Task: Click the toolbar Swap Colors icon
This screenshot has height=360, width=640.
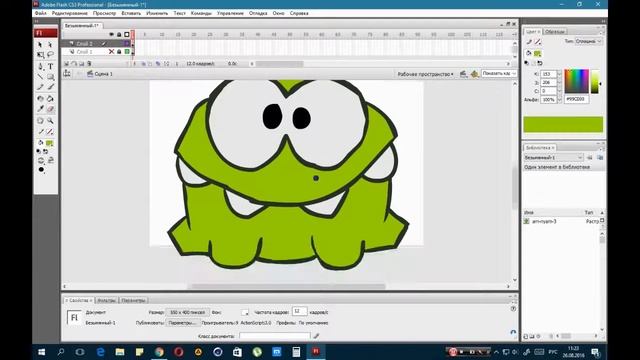Action: (46, 151)
